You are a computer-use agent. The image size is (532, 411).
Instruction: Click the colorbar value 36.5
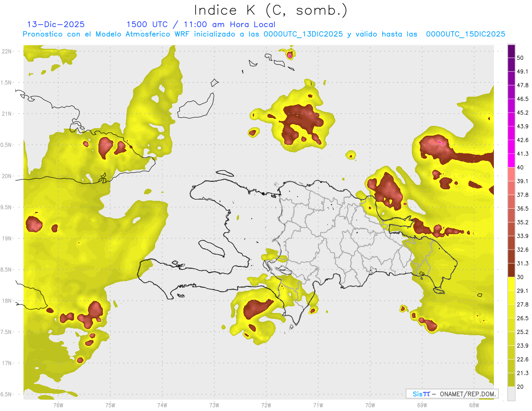(523, 208)
